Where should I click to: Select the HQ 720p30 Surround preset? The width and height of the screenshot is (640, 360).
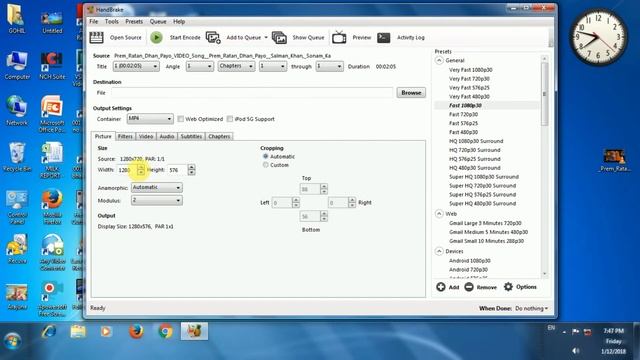pos(474,150)
